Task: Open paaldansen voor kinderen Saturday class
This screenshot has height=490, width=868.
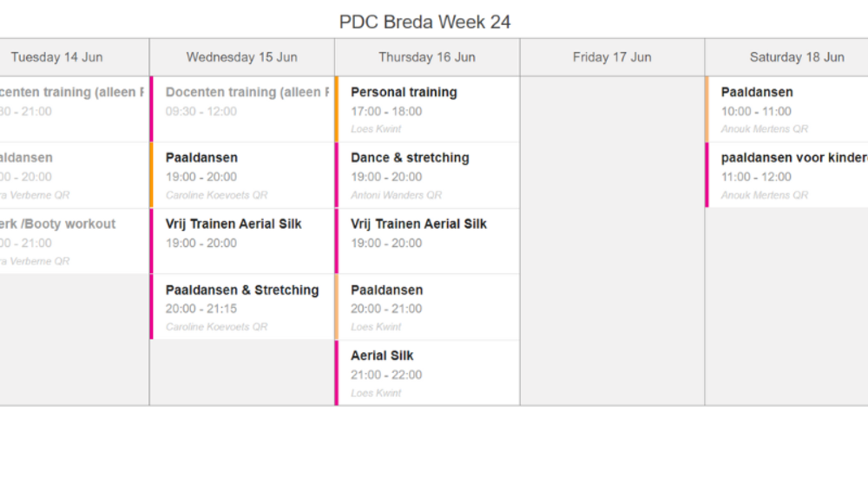Action: (x=786, y=175)
